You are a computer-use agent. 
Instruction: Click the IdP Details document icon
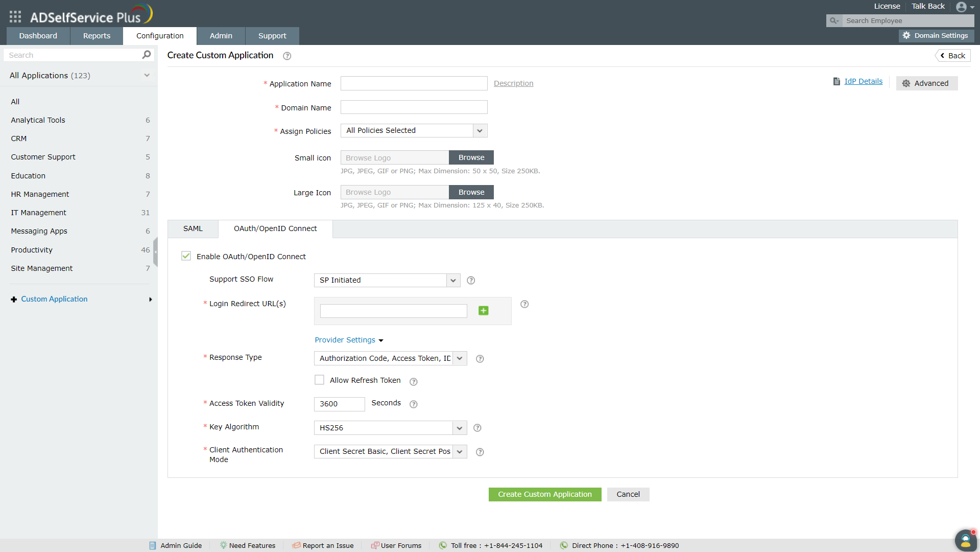click(836, 81)
